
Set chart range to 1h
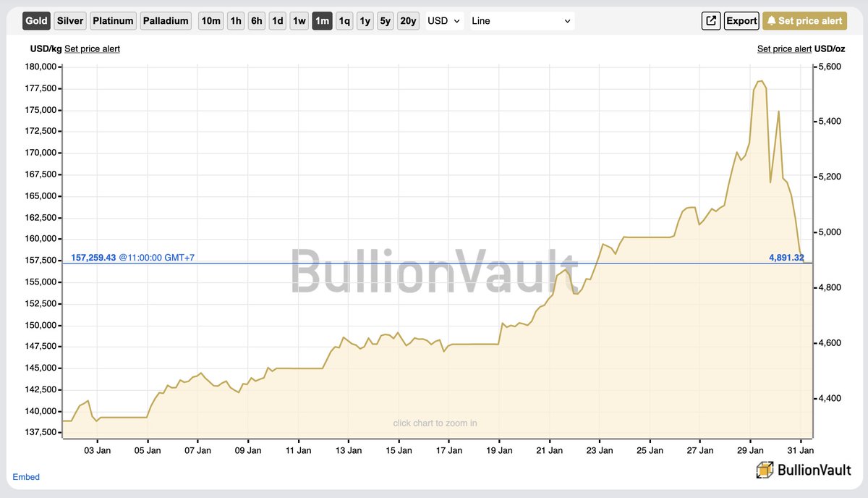236,21
